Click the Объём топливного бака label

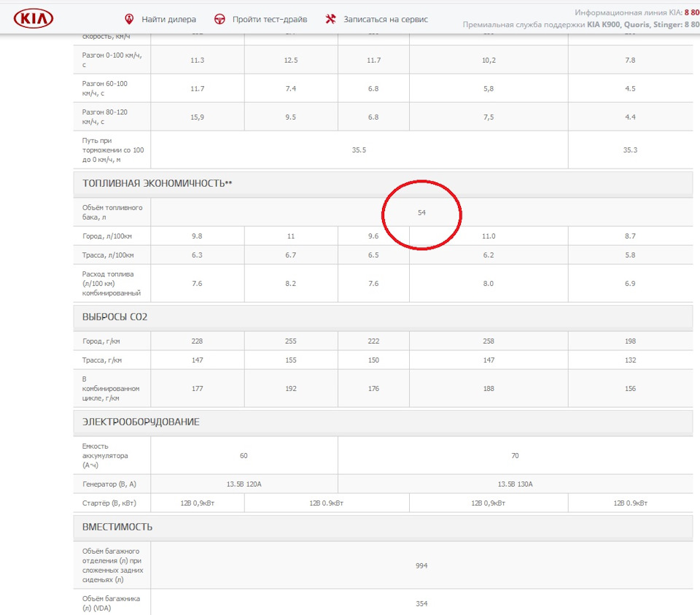point(112,212)
